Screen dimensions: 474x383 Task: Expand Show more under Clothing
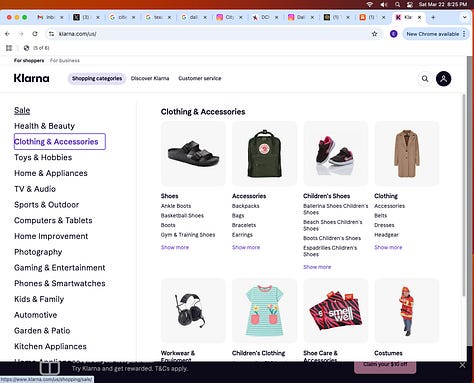tap(388, 247)
